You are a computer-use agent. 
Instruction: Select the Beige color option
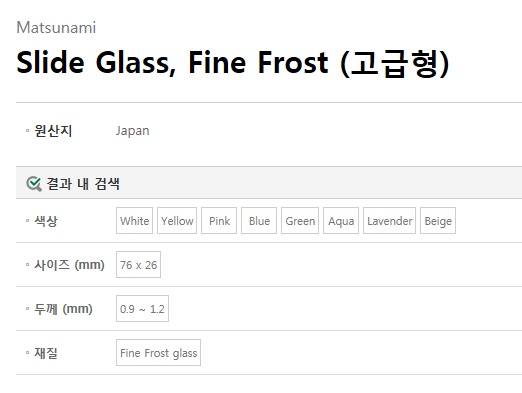(438, 221)
